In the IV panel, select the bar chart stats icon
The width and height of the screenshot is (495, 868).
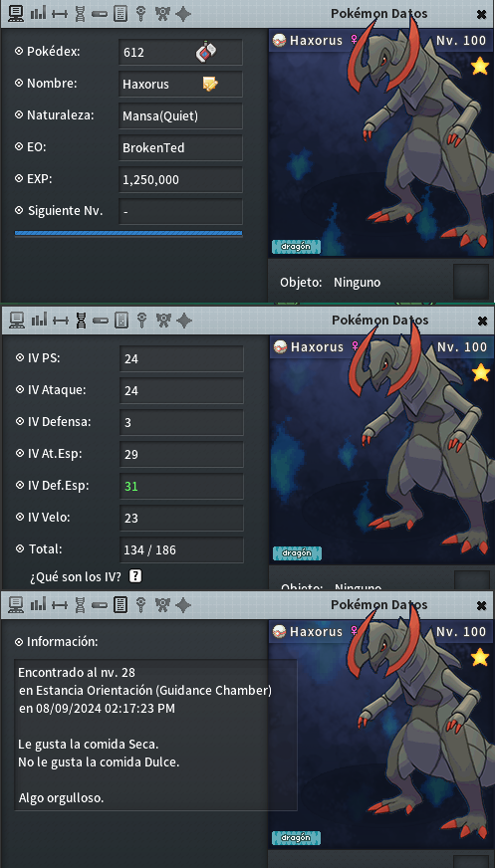coord(39,320)
